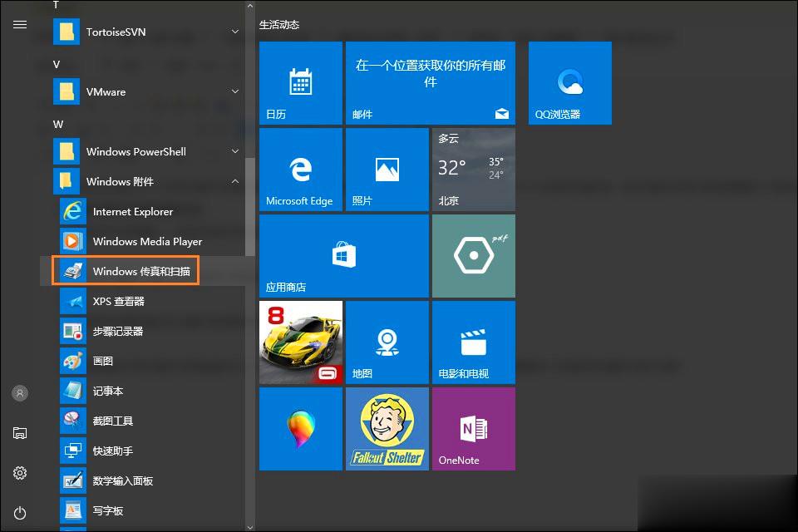The image size is (798, 532).
Task: Click the hexagon pxf app tile
Action: pyautogui.click(x=474, y=256)
